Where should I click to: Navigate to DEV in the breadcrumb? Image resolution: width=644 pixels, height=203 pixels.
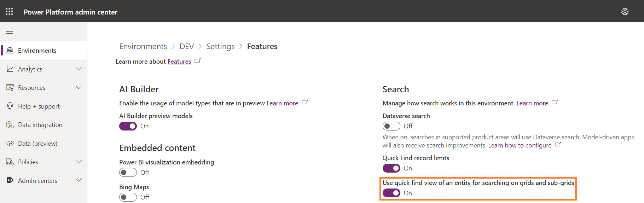tap(186, 47)
